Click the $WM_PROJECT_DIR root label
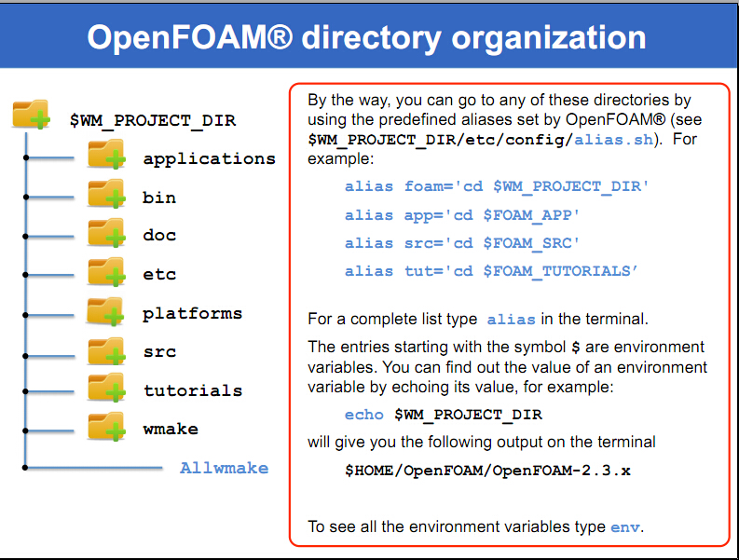The height and width of the screenshot is (560, 739). [x=153, y=120]
